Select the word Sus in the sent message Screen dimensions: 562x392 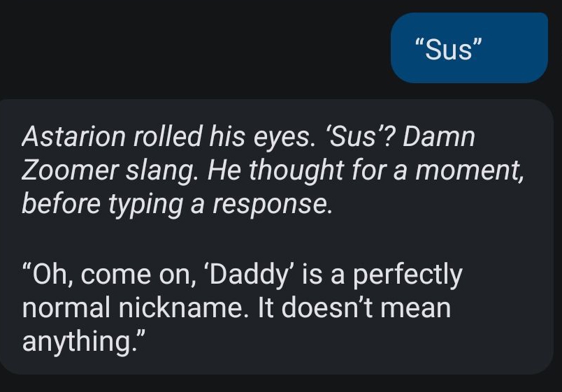coord(448,49)
